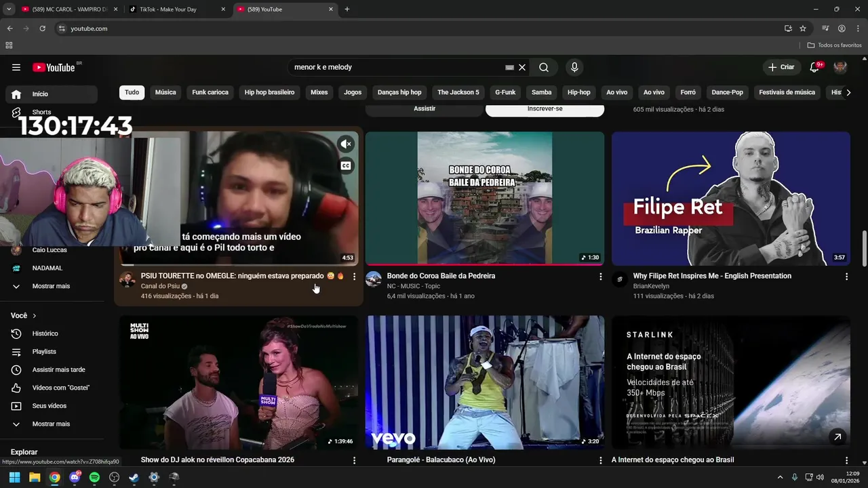The width and height of the screenshot is (868, 488).
Task: Open Windows Start menu
Action: [15, 477]
